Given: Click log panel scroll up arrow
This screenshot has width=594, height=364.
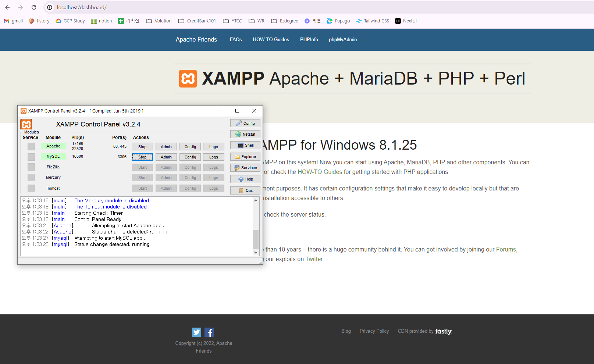Looking at the screenshot, I should (x=256, y=200).
